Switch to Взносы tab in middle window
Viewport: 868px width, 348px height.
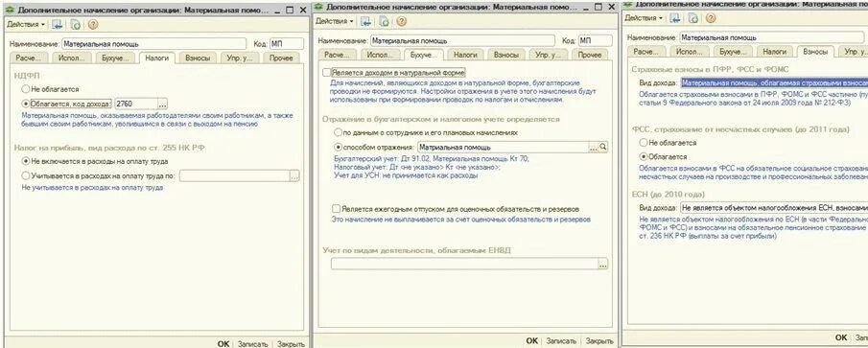[x=506, y=55]
